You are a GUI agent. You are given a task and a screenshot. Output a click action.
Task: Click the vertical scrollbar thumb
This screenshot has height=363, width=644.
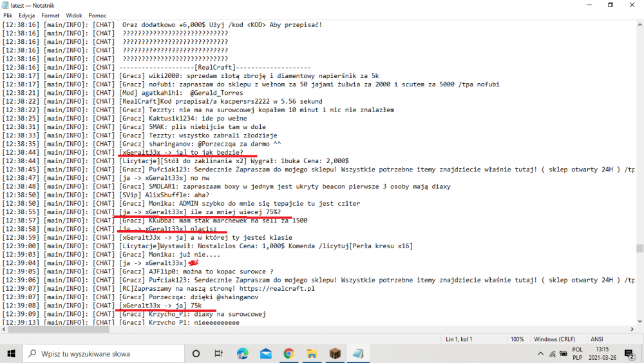[639, 248]
